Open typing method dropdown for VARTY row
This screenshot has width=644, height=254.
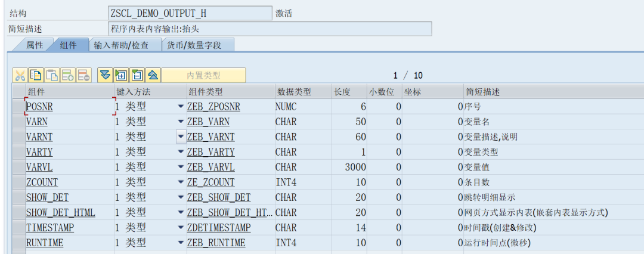click(x=181, y=152)
